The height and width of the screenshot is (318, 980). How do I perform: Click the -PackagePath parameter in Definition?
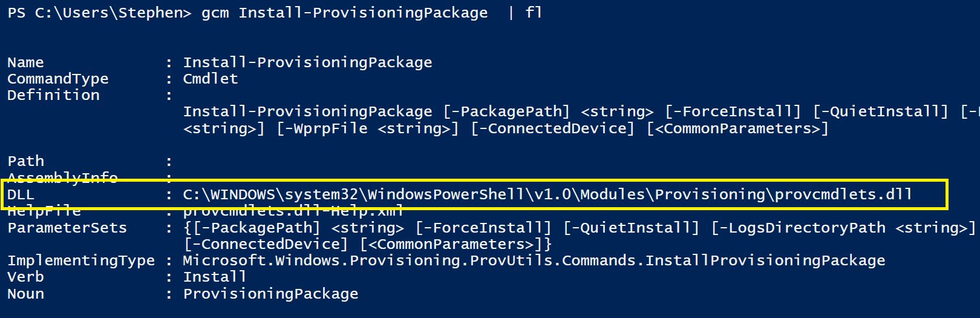[x=506, y=111]
